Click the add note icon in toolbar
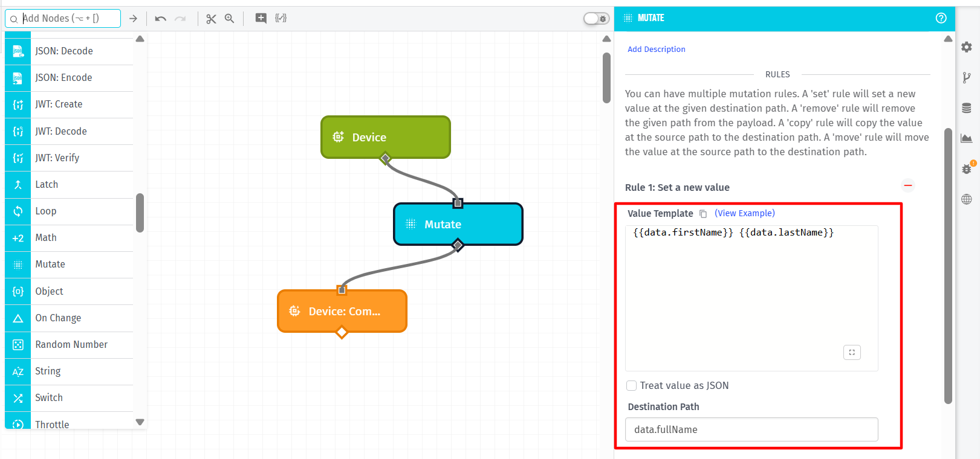 [x=261, y=18]
